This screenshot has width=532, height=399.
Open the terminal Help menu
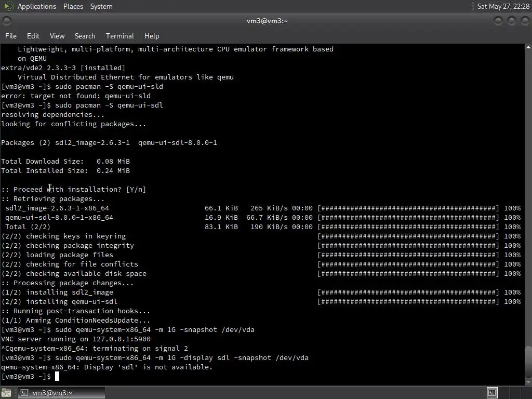(152, 36)
